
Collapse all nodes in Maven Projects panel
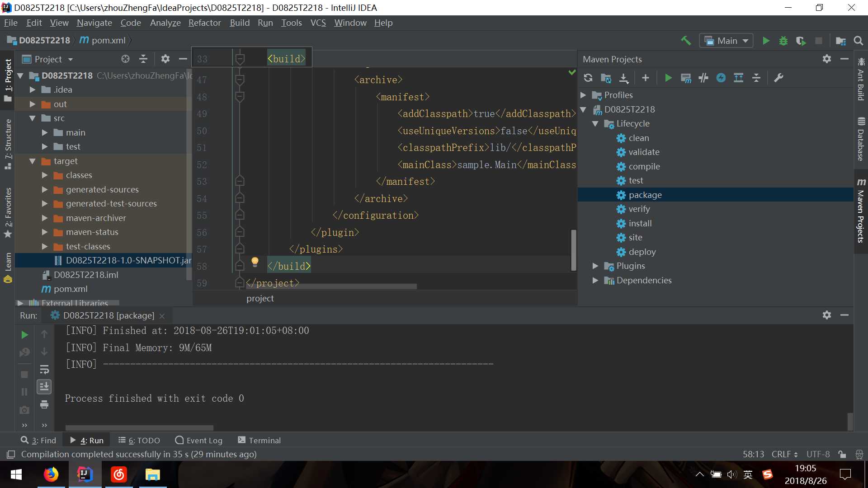756,78
